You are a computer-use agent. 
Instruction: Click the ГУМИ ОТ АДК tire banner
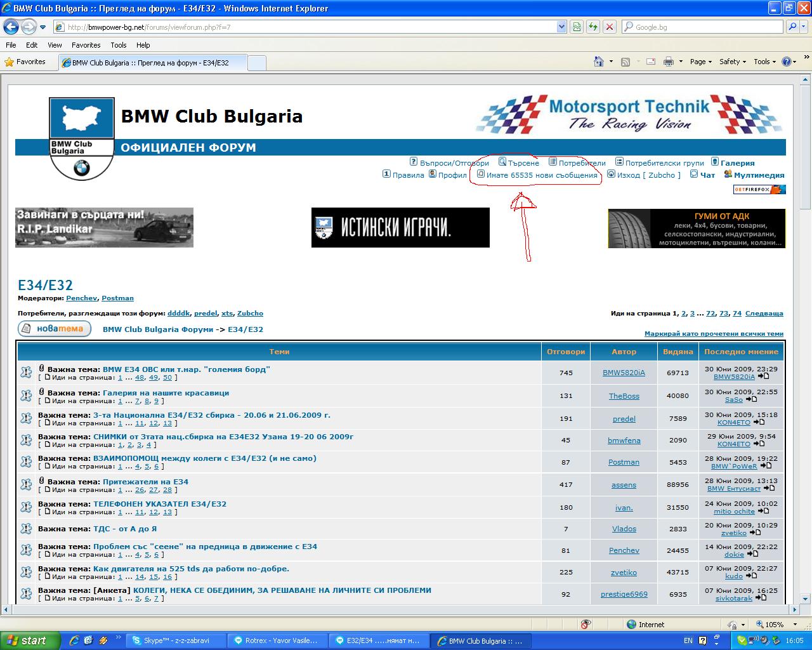697,228
